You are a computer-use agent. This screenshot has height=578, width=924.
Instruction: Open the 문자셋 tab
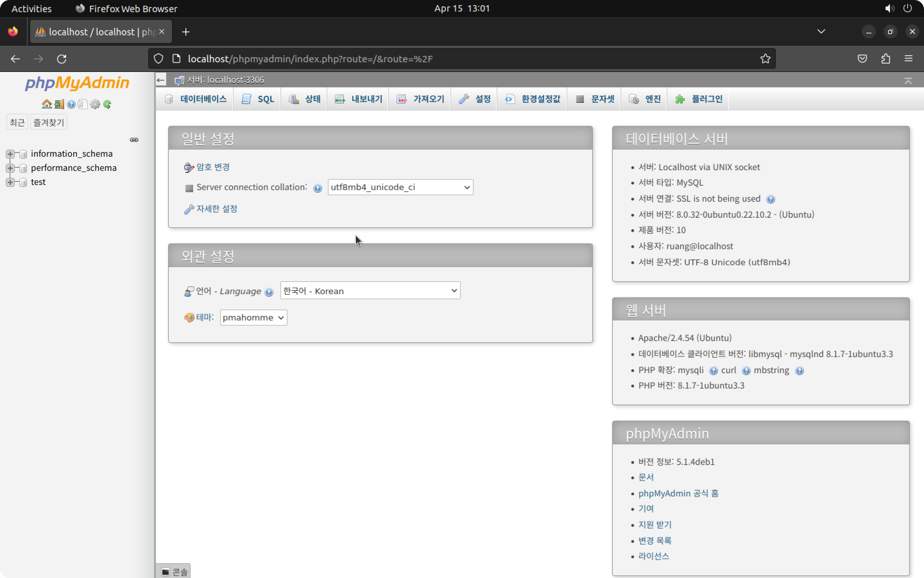(x=595, y=99)
